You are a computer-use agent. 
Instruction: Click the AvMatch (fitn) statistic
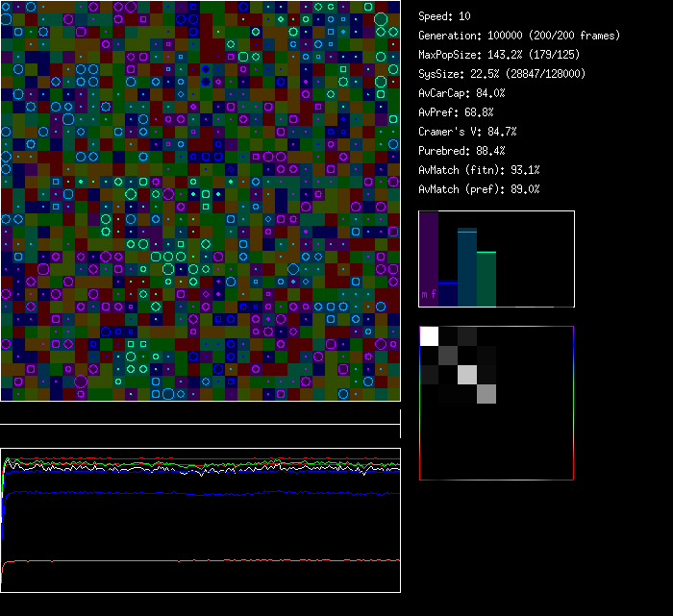pyautogui.click(x=479, y=170)
